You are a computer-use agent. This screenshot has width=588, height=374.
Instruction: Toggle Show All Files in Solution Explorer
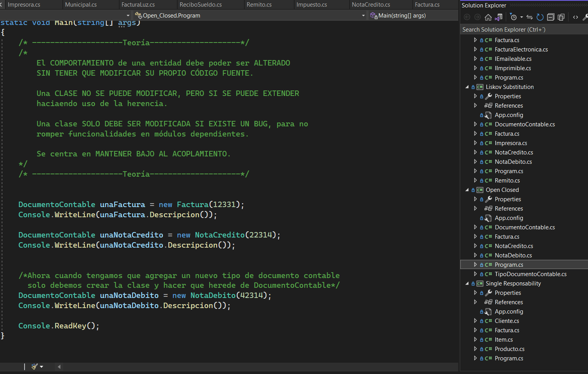tap(561, 17)
